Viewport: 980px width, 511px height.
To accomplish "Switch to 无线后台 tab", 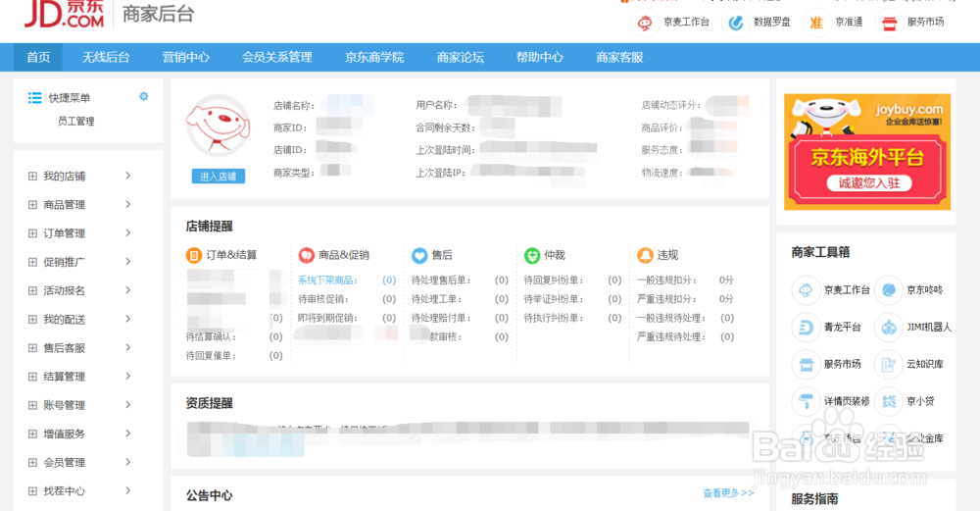I will pos(106,58).
